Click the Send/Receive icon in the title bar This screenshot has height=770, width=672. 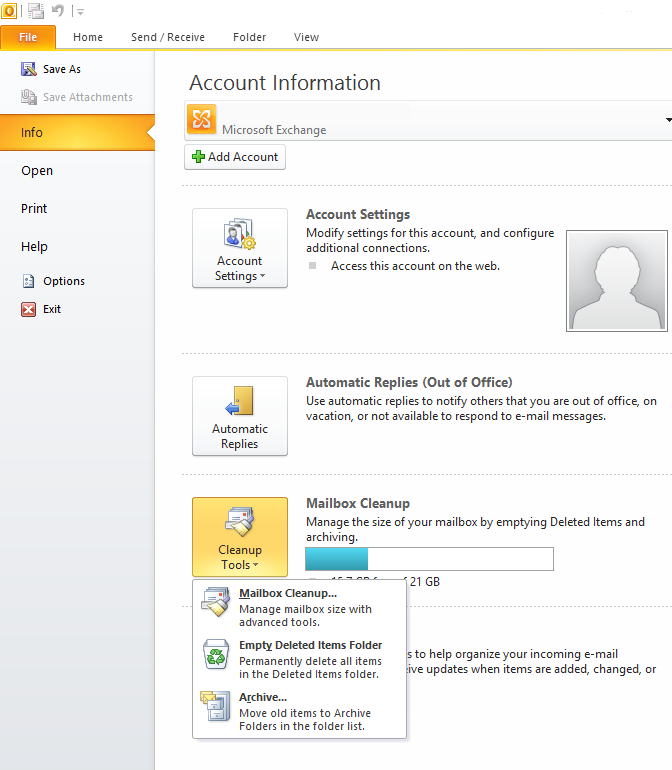click(x=37, y=11)
